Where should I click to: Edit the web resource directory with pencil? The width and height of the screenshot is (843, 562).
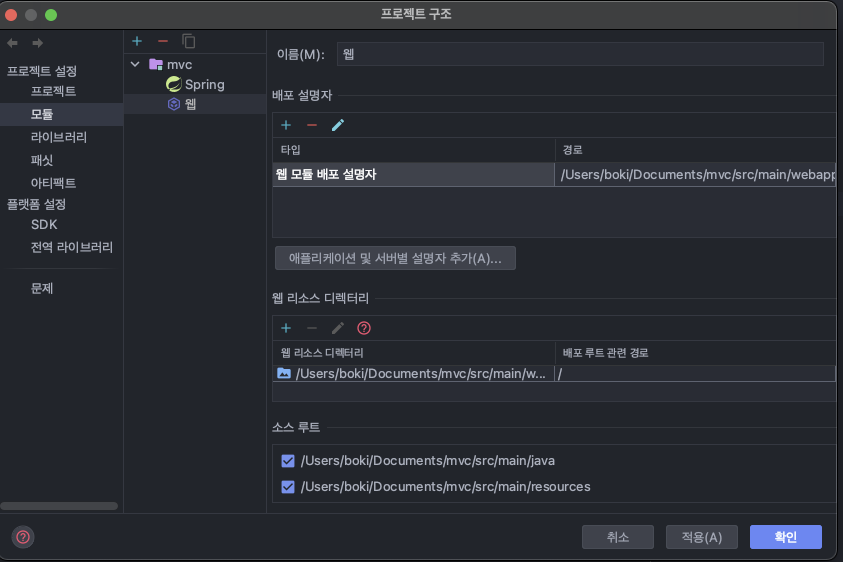pos(338,328)
